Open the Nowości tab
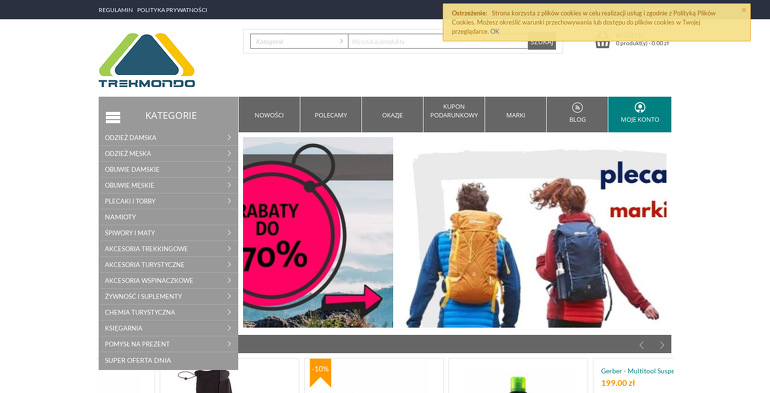Viewport: 770px width, 393px height. (x=269, y=114)
